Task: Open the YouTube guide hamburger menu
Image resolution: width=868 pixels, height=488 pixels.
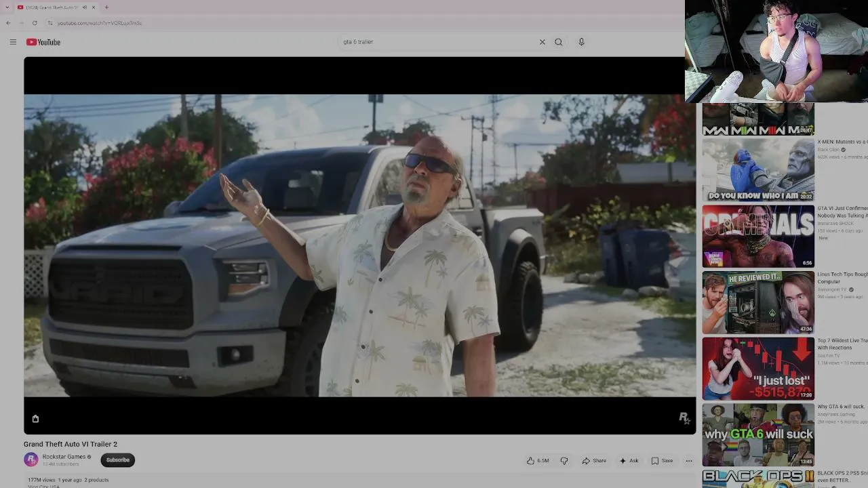Action: (13, 42)
